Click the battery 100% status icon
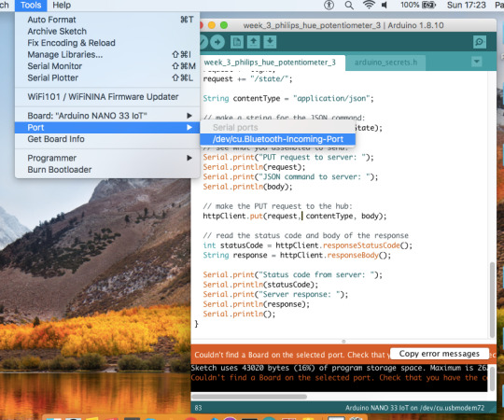This screenshot has height=420, width=504. point(418,5)
